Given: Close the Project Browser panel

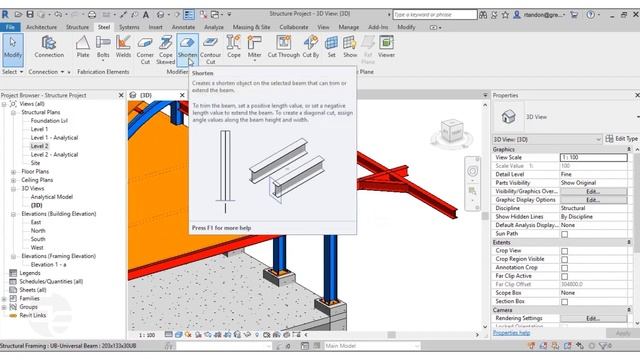Looking at the screenshot, I should point(121,95).
